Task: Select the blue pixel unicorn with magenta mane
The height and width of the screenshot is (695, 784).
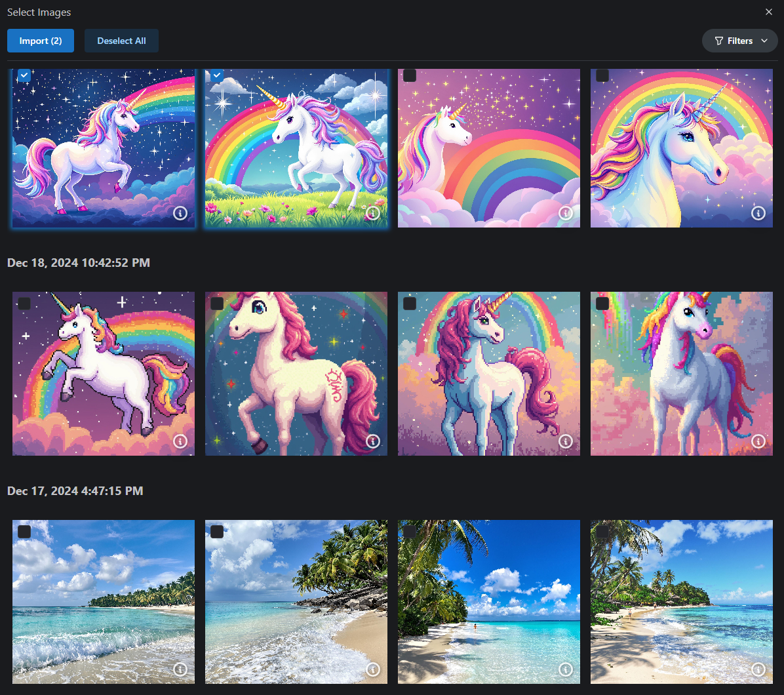Action: click(488, 374)
